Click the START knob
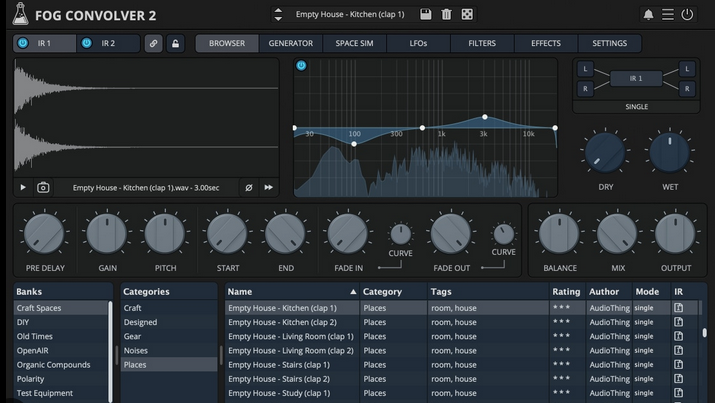Viewport: 715px width, 403px height. pyautogui.click(x=227, y=233)
